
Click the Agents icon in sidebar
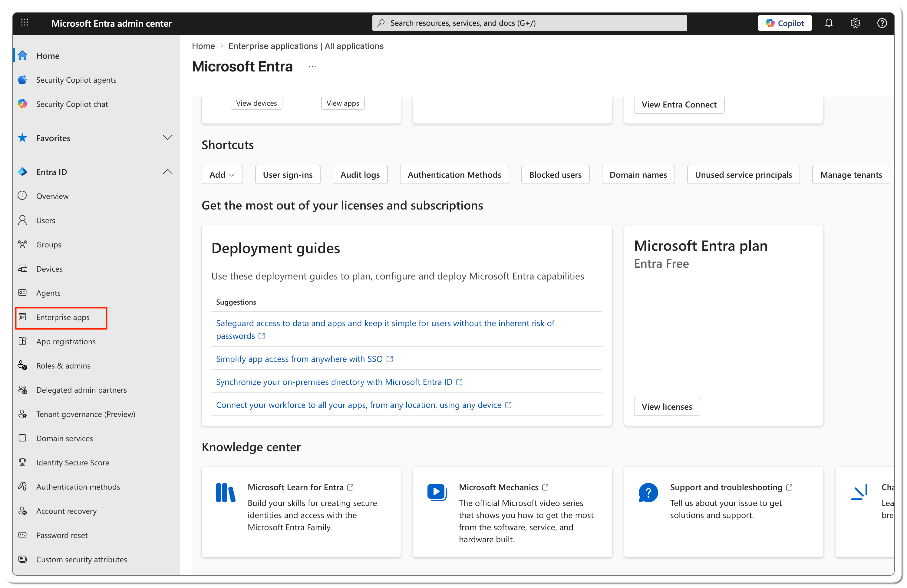pyautogui.click(x=22, y=293)
